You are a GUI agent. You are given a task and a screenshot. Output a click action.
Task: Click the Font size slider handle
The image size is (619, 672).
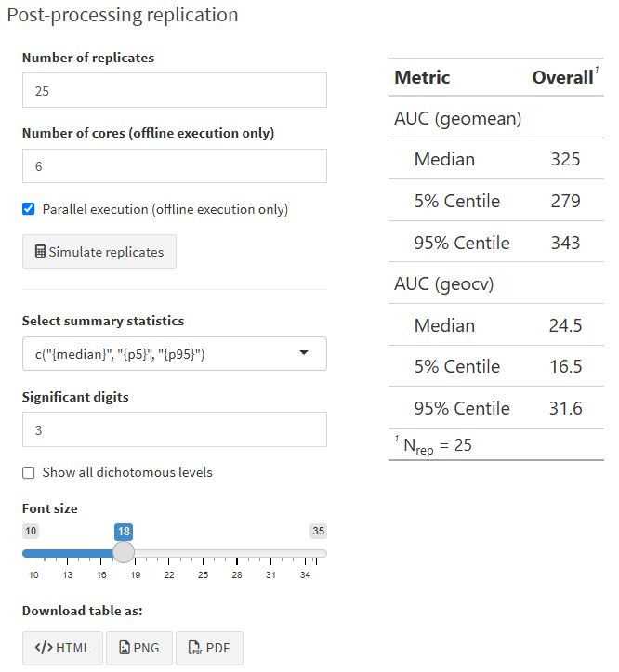124,552
